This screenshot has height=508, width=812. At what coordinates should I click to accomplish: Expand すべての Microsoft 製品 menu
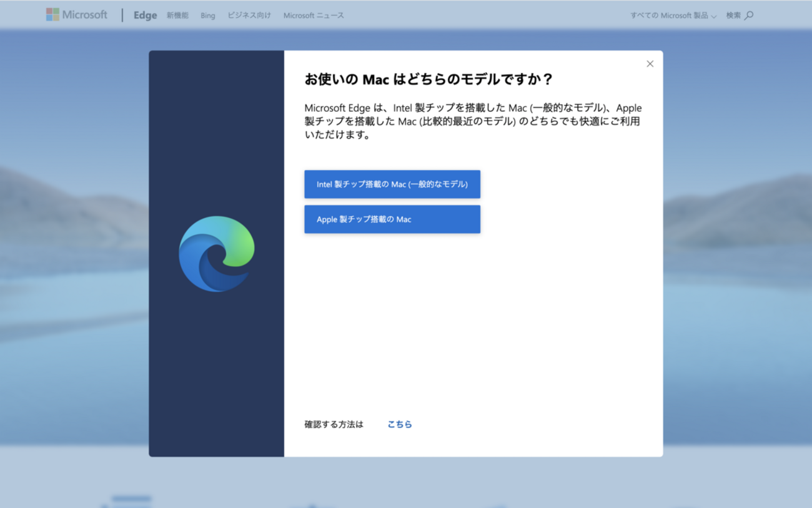coord(673,16)
